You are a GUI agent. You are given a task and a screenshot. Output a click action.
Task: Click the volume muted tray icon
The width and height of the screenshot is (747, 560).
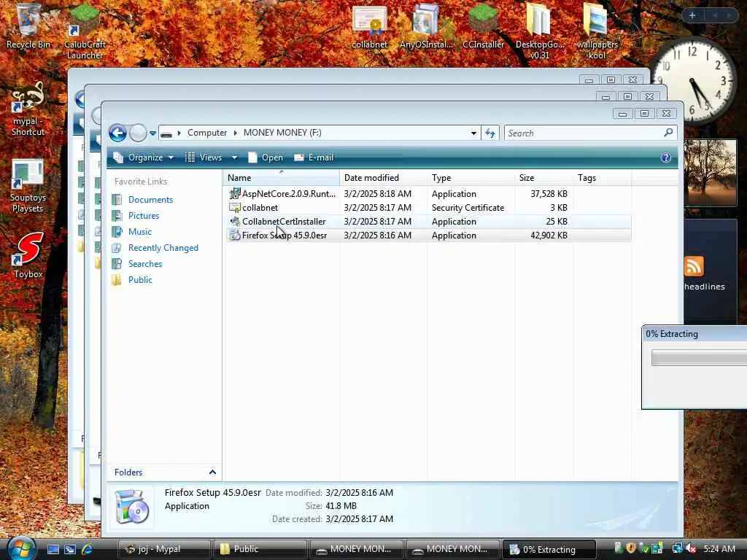tap(690, 548)
